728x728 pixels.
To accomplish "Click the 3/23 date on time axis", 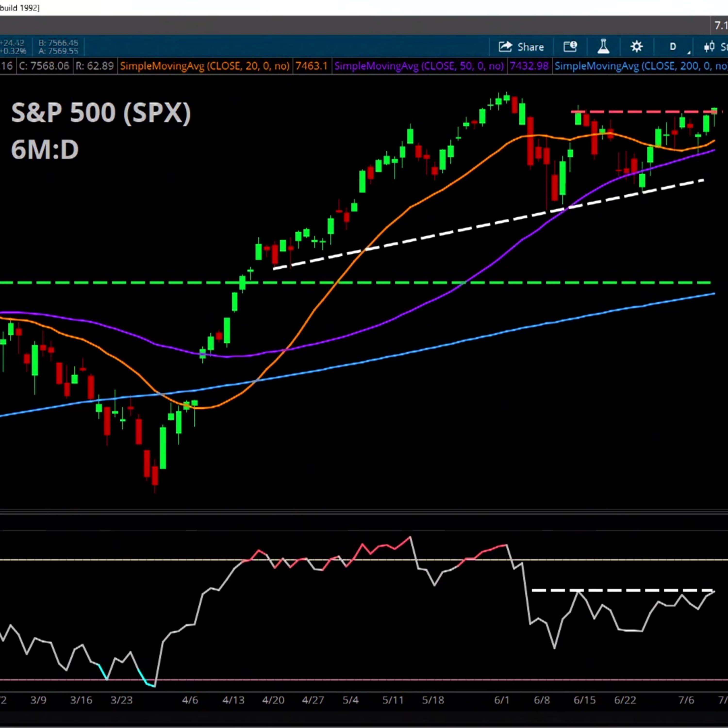I will tap(121, 700).
